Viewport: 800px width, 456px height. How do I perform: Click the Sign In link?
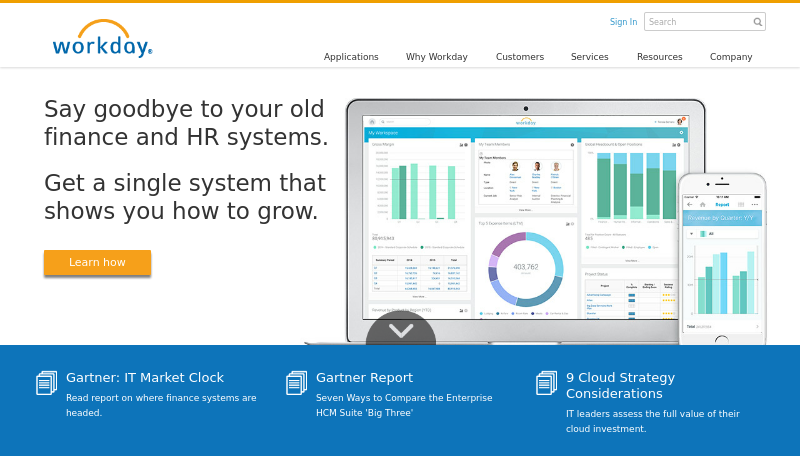[x=623, y=22]
